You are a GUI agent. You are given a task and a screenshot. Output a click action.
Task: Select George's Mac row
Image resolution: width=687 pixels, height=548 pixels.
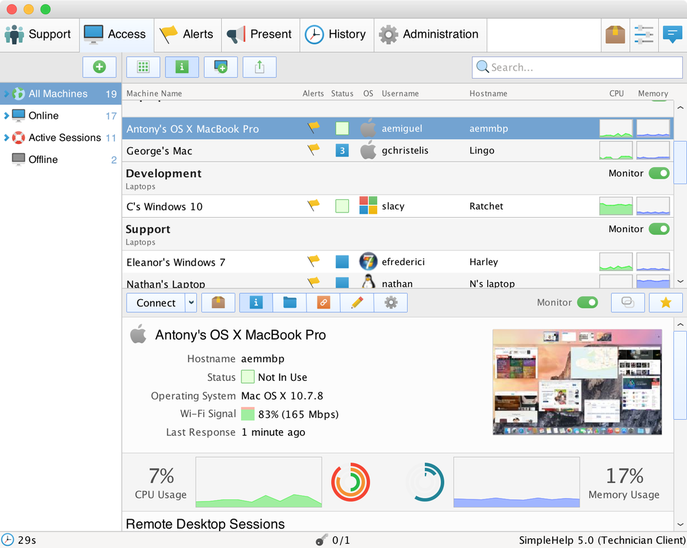397,151
